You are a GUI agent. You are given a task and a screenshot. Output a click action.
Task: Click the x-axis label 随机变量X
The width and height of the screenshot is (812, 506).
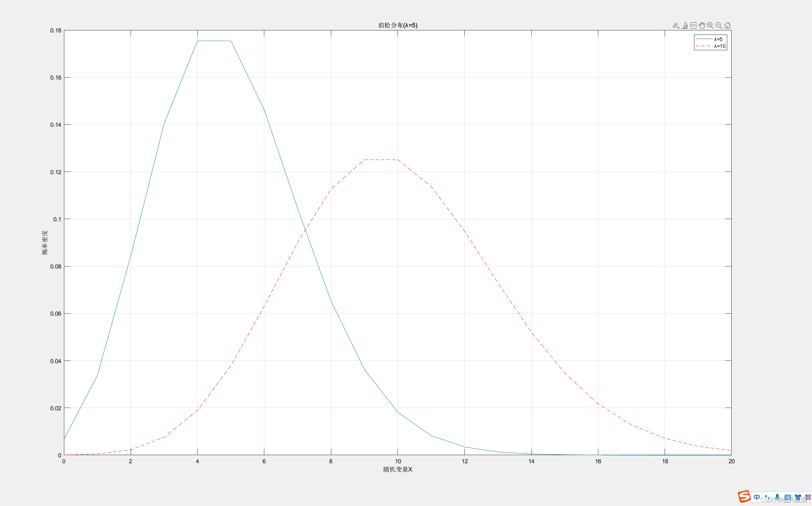398,469
